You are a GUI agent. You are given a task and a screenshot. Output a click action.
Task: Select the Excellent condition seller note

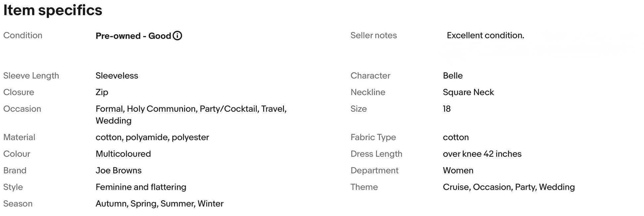coord(485,35)
